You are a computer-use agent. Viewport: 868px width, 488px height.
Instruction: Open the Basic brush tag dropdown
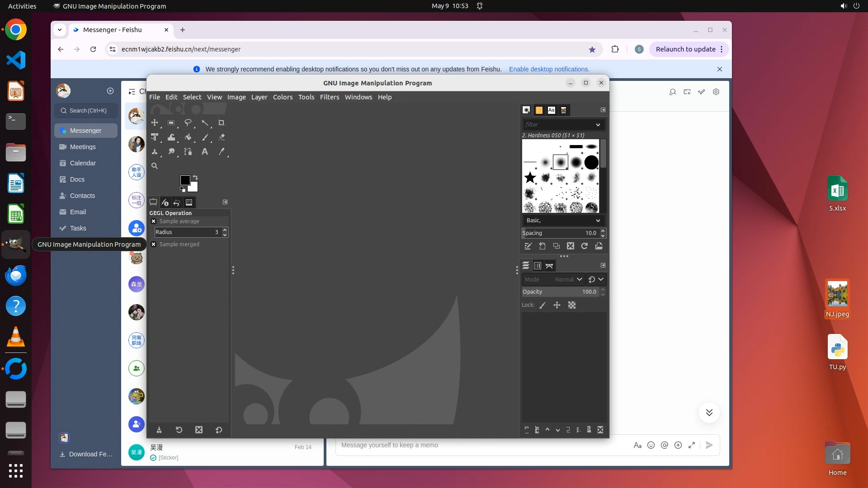click(x=563, y=221)
